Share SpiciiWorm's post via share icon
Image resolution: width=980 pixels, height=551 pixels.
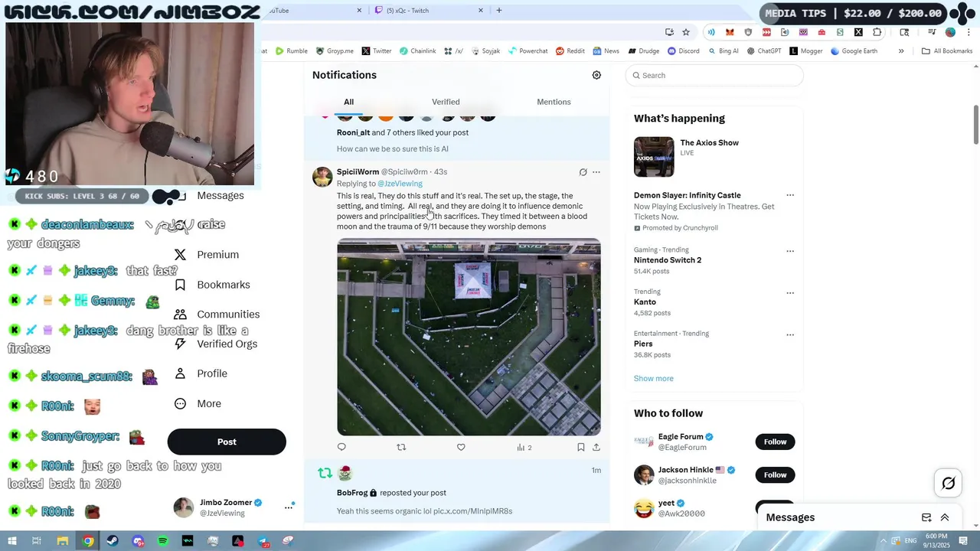click(596, 447)
